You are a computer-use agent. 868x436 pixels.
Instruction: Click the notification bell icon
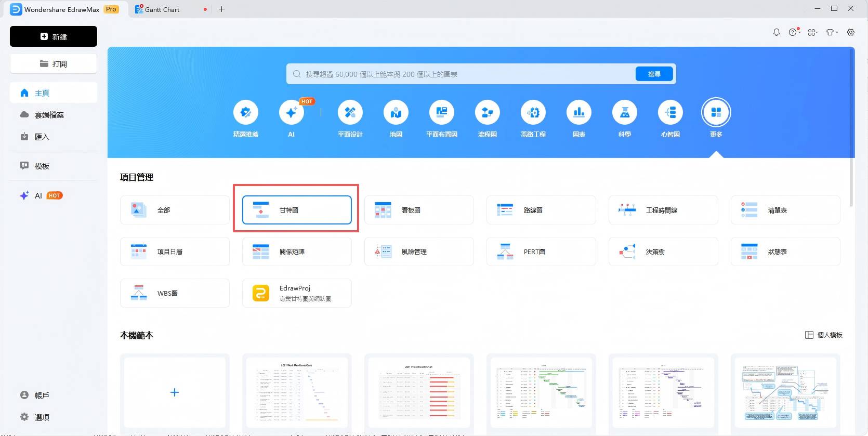(776, 32)
